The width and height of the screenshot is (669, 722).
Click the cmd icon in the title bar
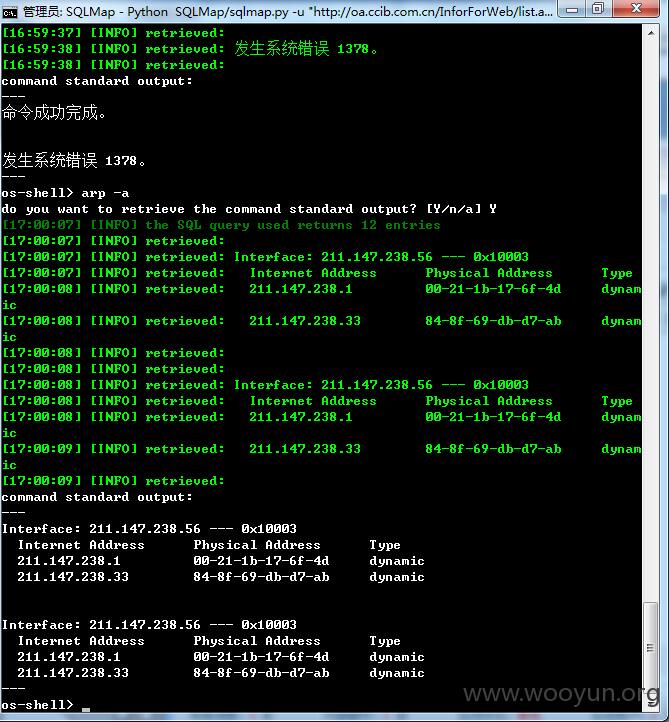coord(9,12)
